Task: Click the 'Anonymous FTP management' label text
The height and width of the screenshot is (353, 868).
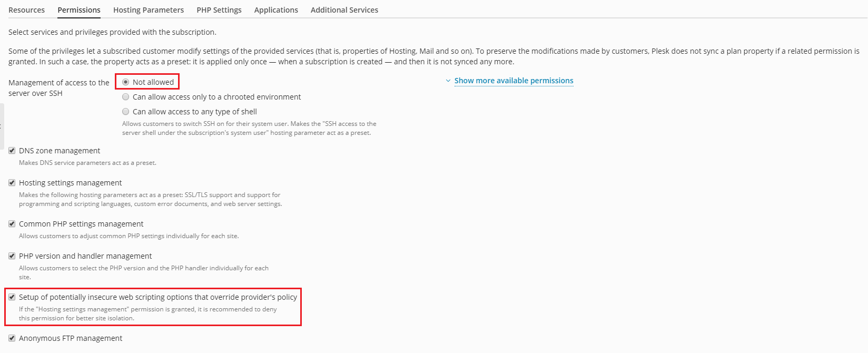Action: point(71,338)
